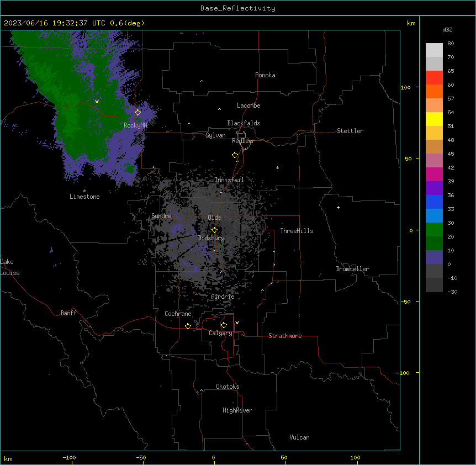
Task: Click the Blackfalds city label
Action: click(244, 123)
